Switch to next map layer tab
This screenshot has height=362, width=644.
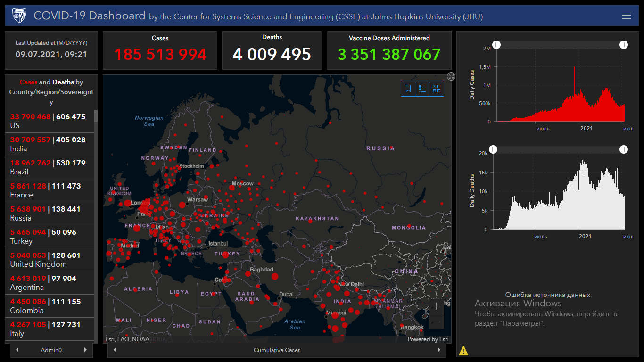[x=439, y=350]
